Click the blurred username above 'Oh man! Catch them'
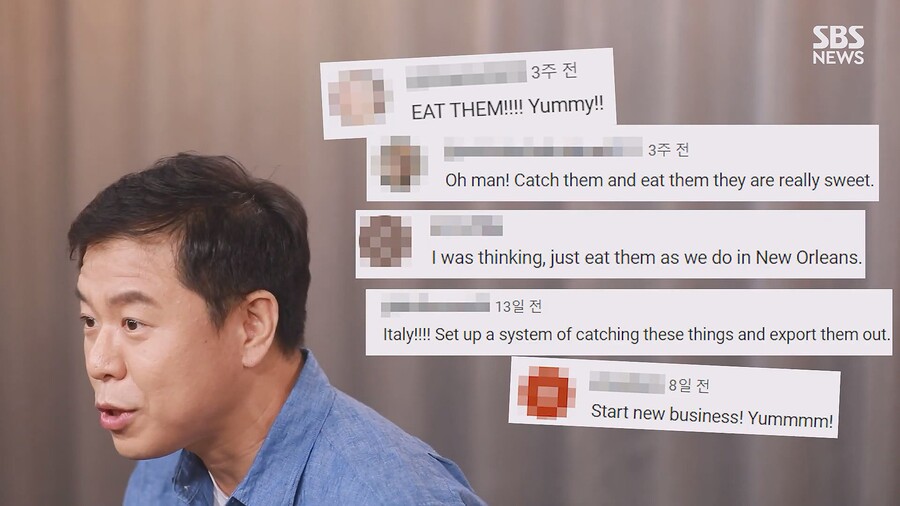 coord(543,148)
